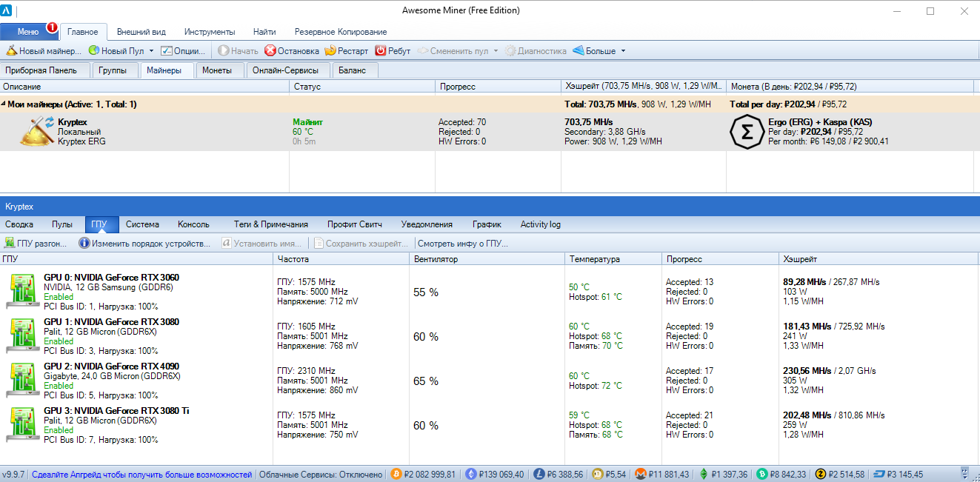Open the Сменить пул dropdown
The height and width of the screenshot is (482, 980).
pyautogui.click(x=495, y=51)
